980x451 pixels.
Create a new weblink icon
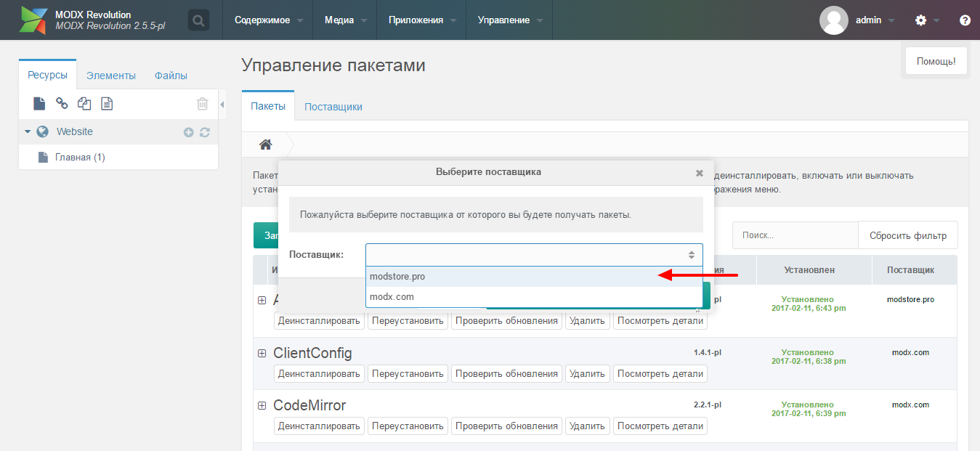[x=62, y=104]
